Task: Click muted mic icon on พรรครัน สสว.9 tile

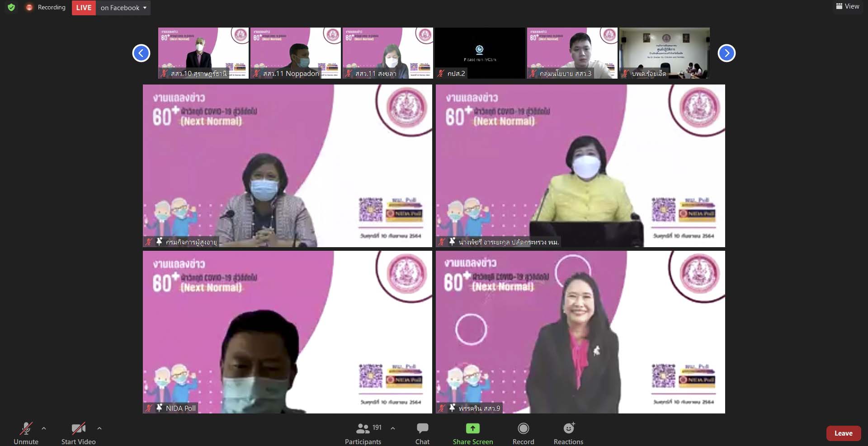Action: 442,408
